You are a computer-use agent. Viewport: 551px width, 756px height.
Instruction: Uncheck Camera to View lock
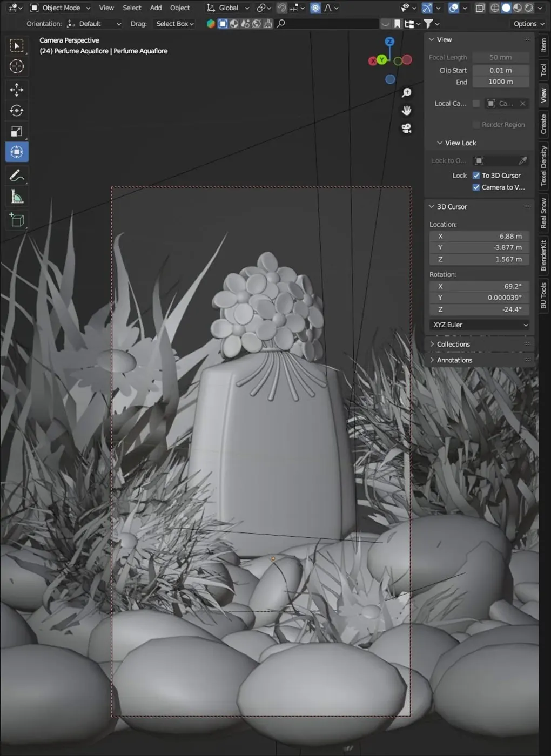point(476,187)
